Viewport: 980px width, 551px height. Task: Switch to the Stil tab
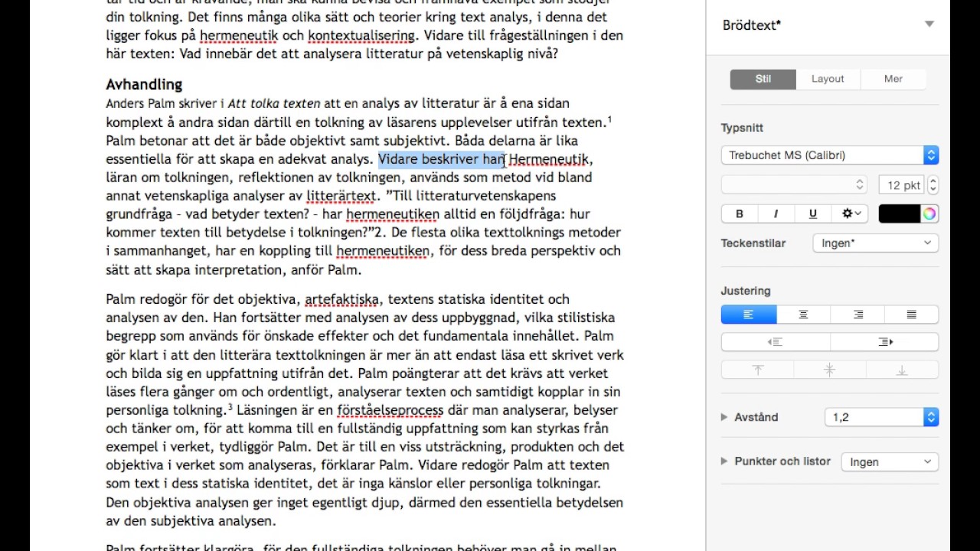point(763,79)
